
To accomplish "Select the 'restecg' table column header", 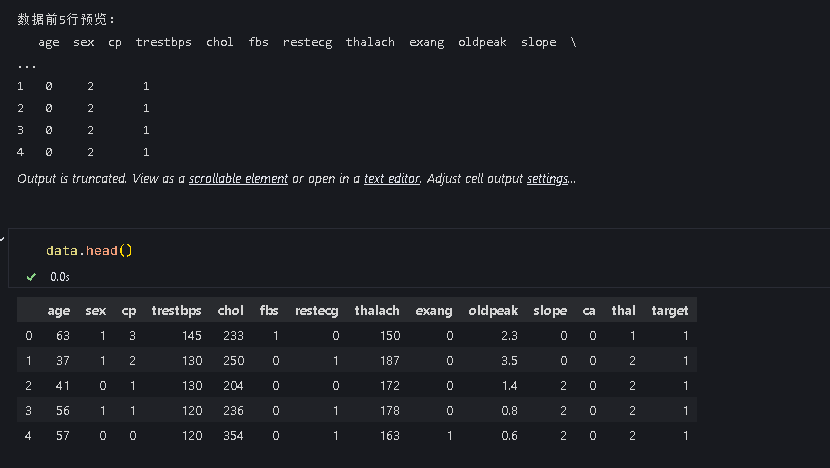I will click(317, 310).
